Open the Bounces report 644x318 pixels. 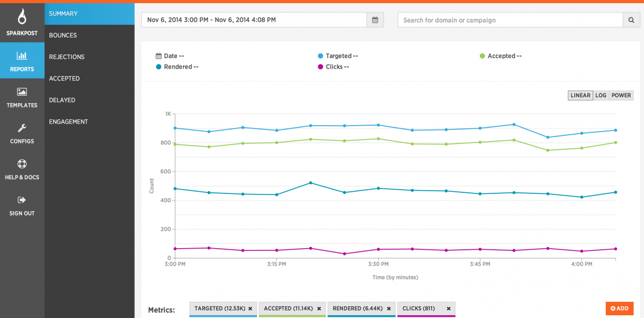(x=63, y=35)
